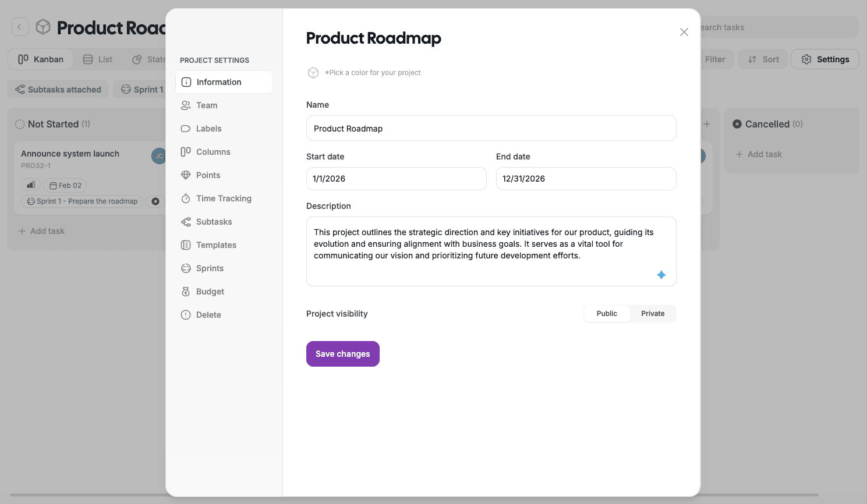Viewport: 867px width, 504px height.
Task: Open the Sort options
Action: pyautogui.click(x=763, y=59)
